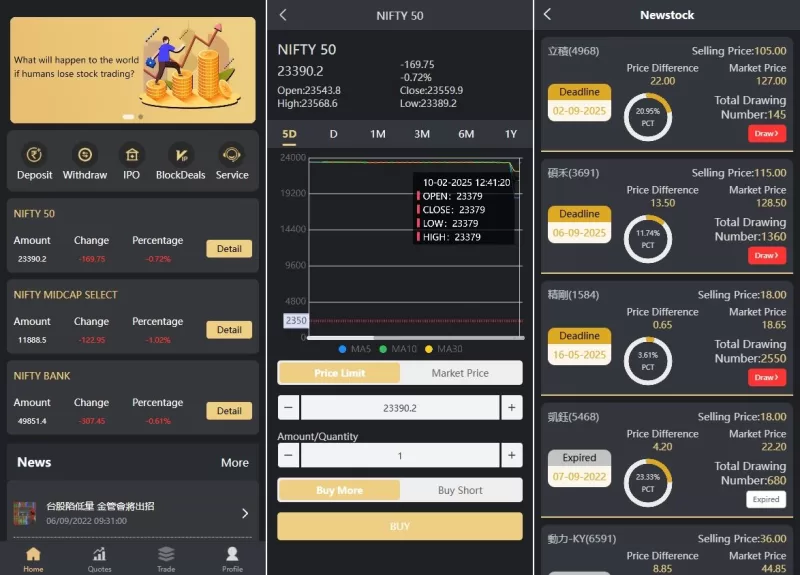Viewport: 800px width, 575px height.
Task: Open the Withdraw icon
Action: point(85,155)
